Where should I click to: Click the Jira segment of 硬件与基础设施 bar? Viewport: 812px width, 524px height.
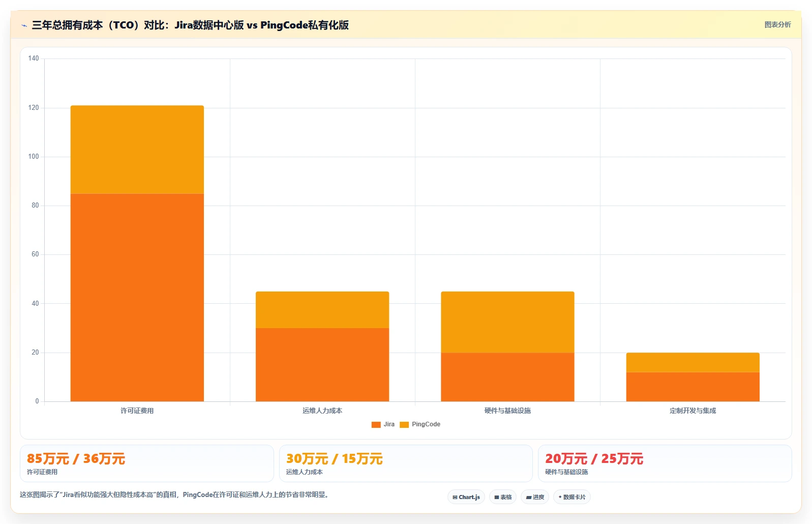(507, 377)
